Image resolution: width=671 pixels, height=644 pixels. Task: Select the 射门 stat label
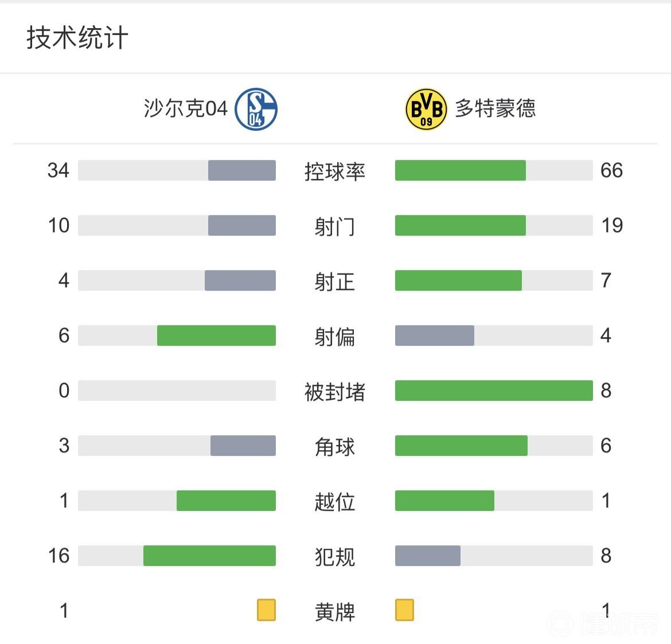(334, 226)
